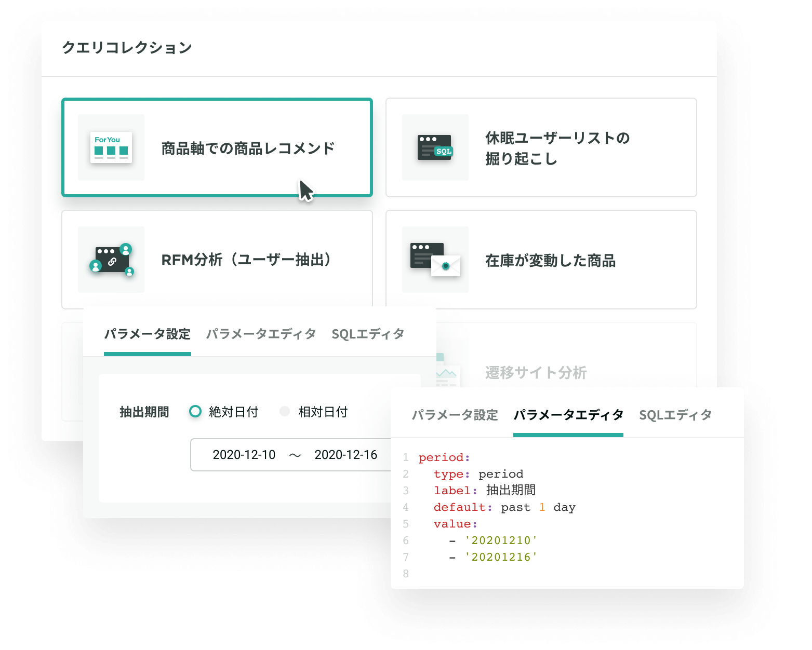
Task: Click the RFM analysis user link icon
Action: pos(110,260)
